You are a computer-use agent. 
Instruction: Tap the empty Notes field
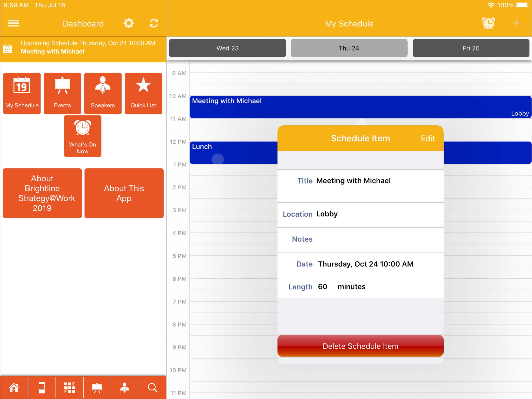pos(360,240)
